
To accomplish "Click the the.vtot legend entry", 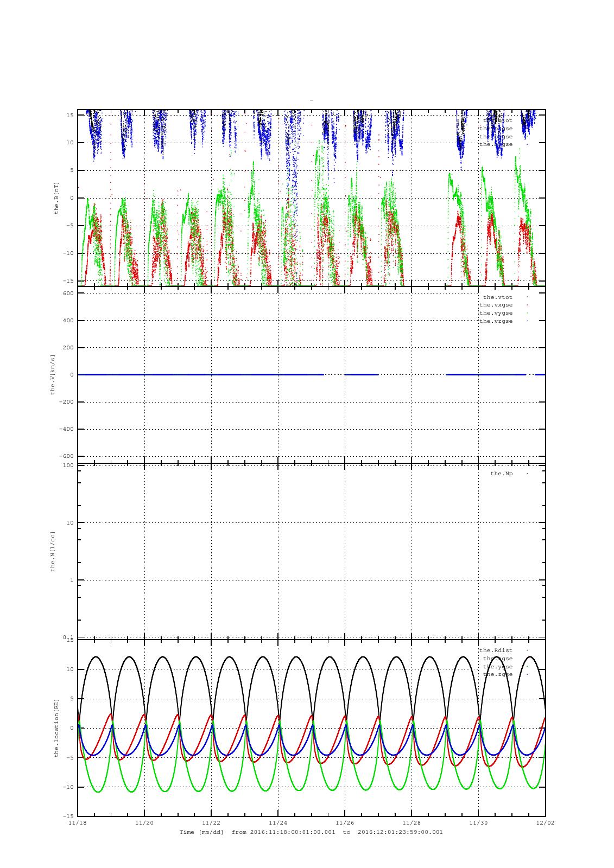I will point(498,297).
